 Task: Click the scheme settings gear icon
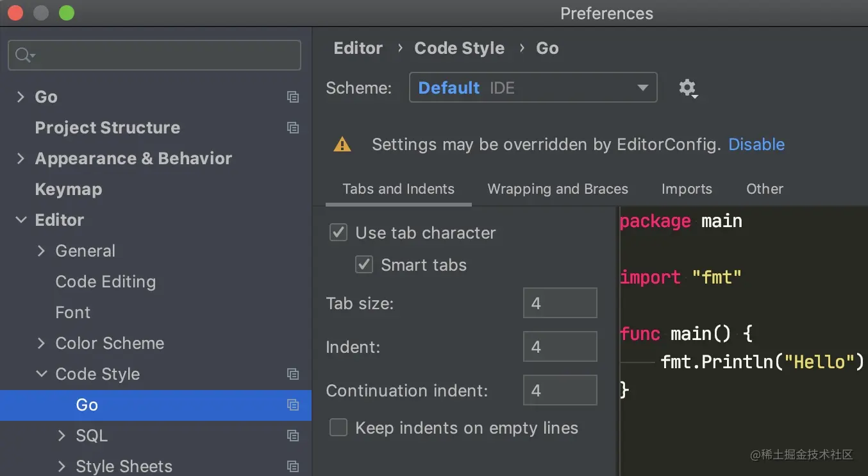point(687,88)
